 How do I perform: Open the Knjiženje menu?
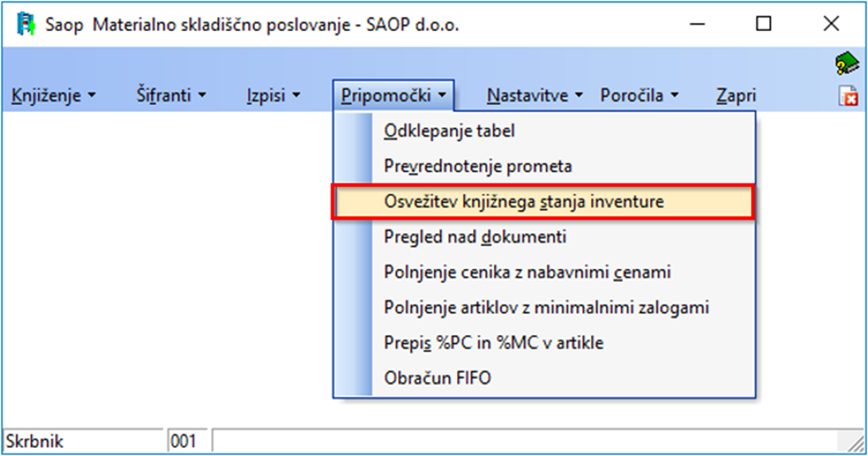click(x=53, y=95)
